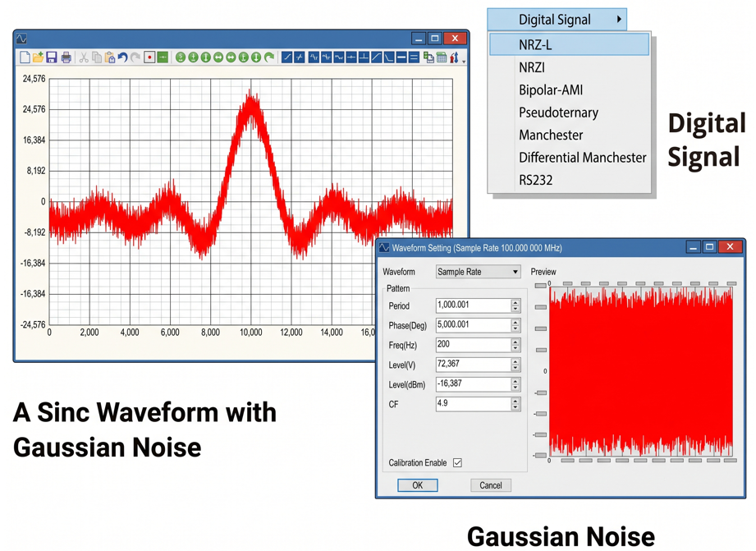
Task: Click the Cut scissors icon
Action: pos(84,58)
